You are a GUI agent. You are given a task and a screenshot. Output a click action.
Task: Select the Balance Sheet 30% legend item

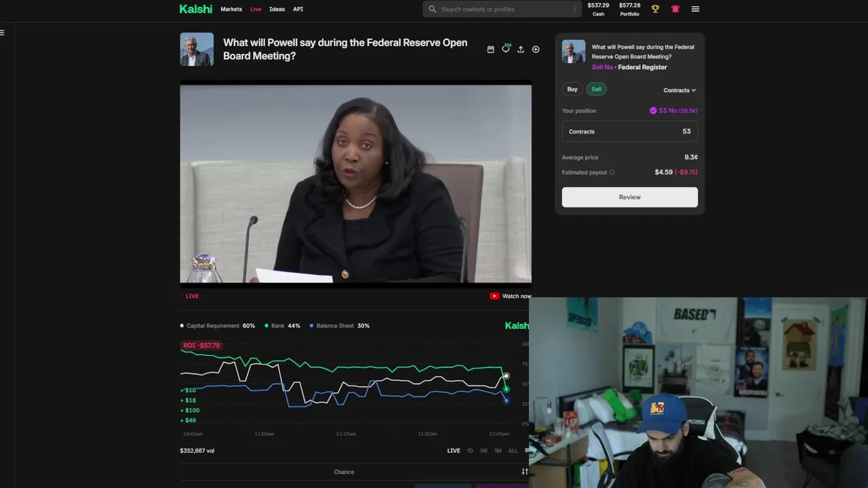pyautogui.click(x=340, y=326)
